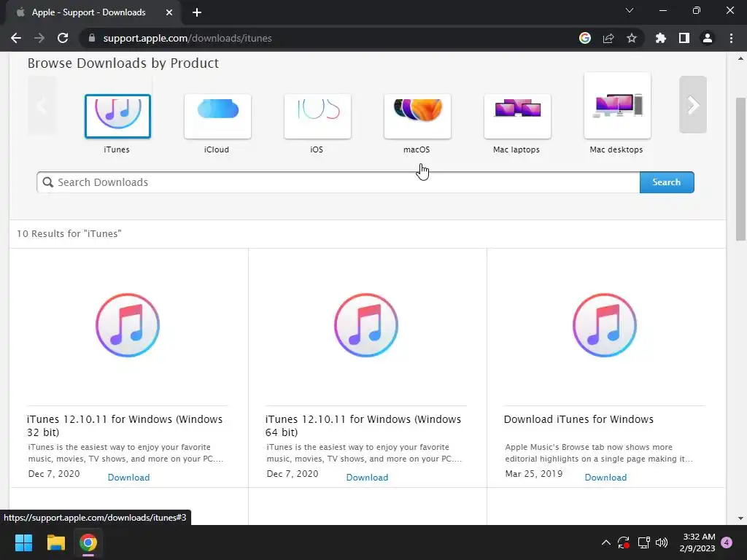Click the address bar URL

187,38
